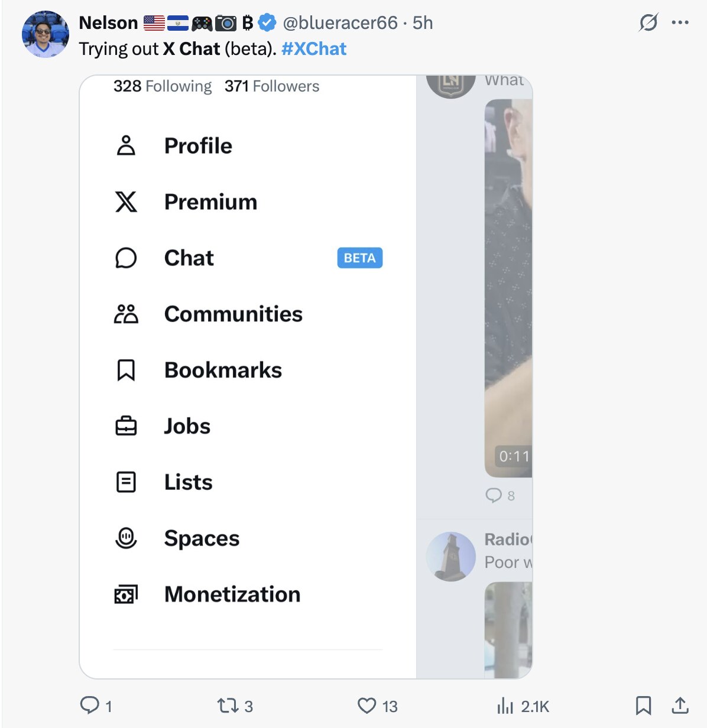The height and width of the screenshot is (728, 707).
Task: Click the 371 Followers count
Action: (272, 86)
